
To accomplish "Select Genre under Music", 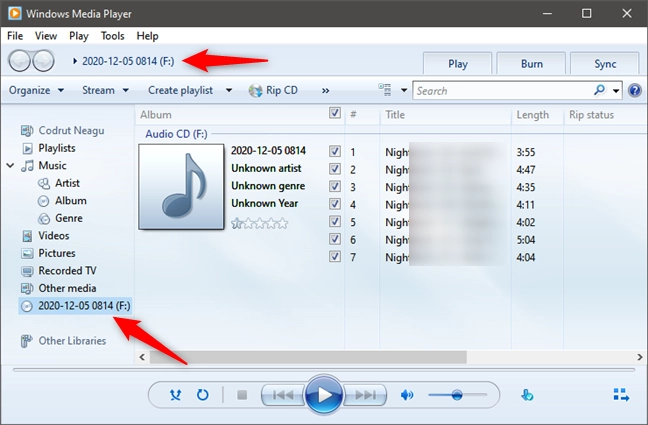I will (60, 218).
